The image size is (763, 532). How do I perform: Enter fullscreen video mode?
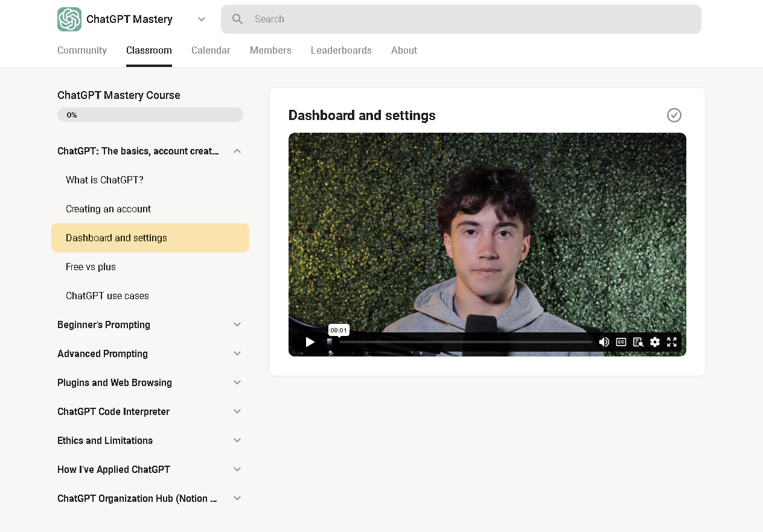(x=672, y=342)
